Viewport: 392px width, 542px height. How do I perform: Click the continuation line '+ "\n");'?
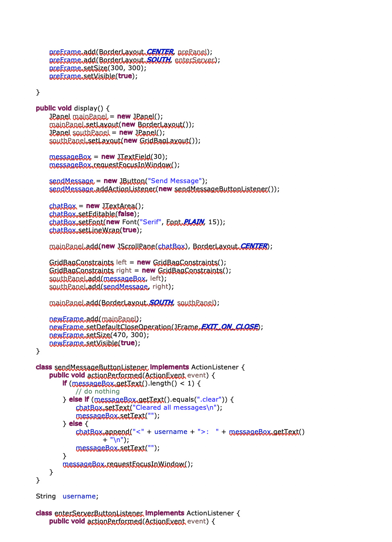(x=116, y=440)
